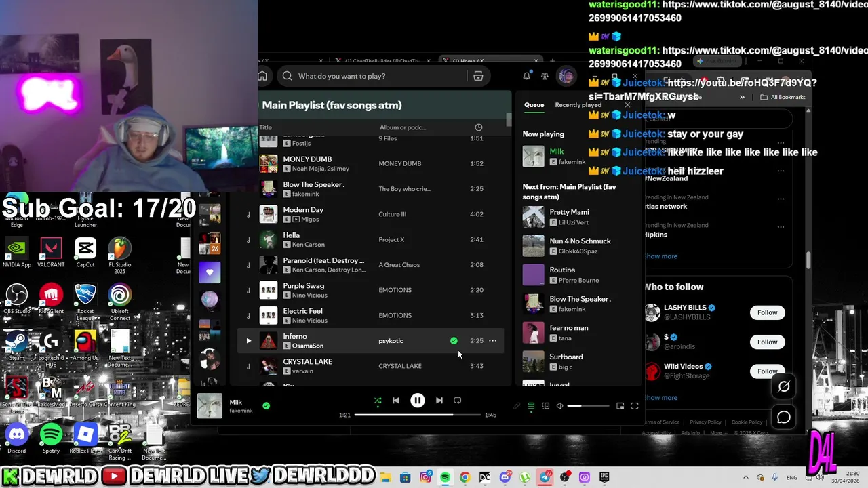
Task: Open the CapCut desktop icon
Action: click(x=85, y=253)
